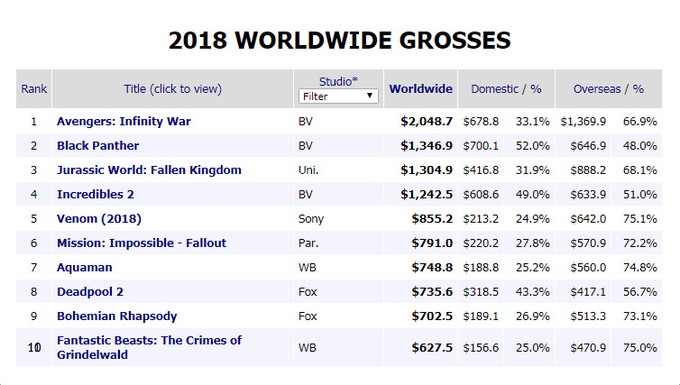
Task: Click the dropdown arrow in Filter box
Action: 370,96
